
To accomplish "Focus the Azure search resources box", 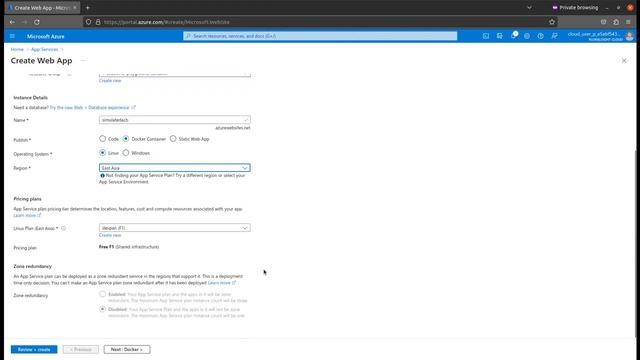I will click(320, 36).
